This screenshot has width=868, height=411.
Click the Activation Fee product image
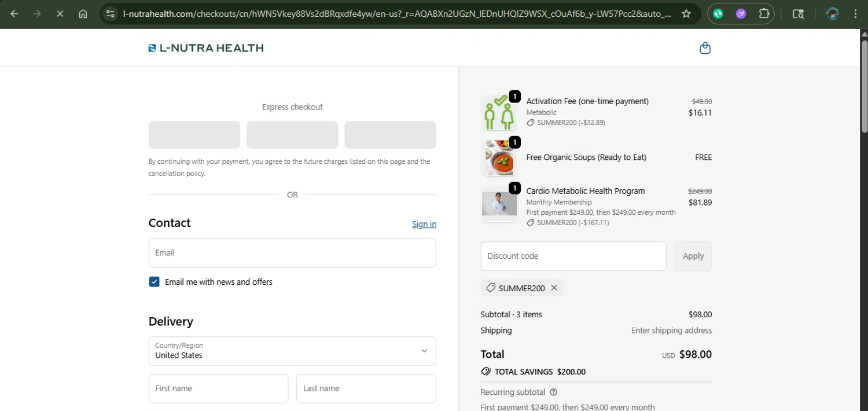499,112
